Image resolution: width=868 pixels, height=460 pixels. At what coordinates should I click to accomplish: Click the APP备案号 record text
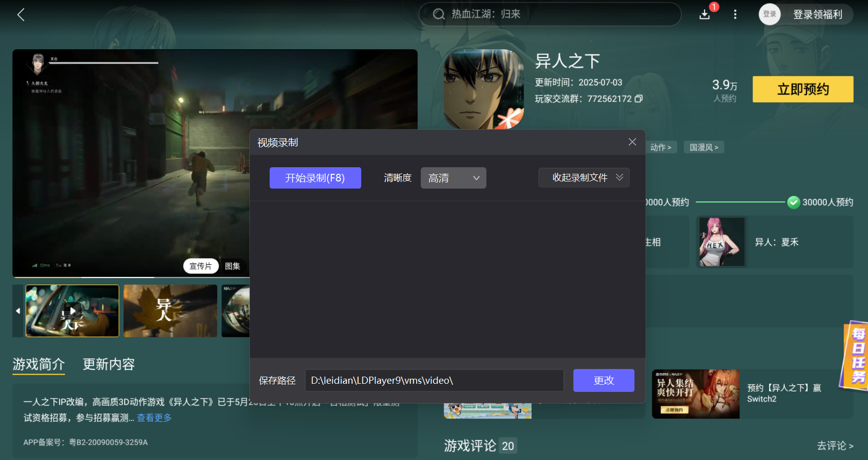click(x=85, y=442)
